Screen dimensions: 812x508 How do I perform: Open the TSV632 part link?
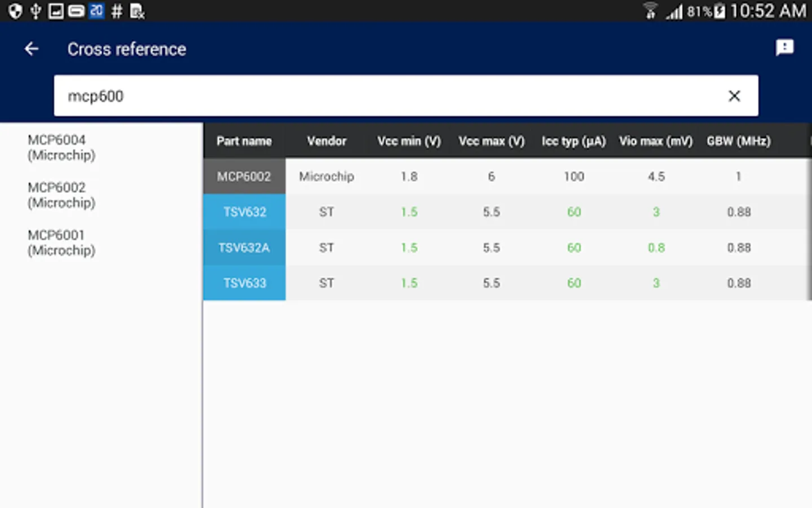pos(245,212)
